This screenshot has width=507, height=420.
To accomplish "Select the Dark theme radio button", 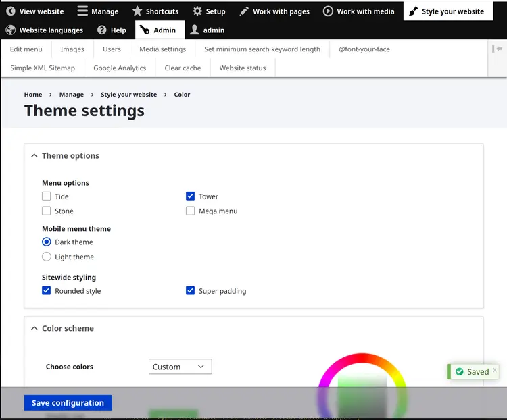I will coord(47,242).
